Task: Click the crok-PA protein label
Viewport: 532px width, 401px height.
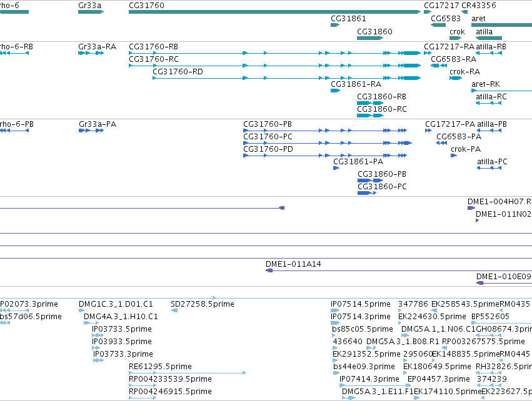Action: pos(466,149)
